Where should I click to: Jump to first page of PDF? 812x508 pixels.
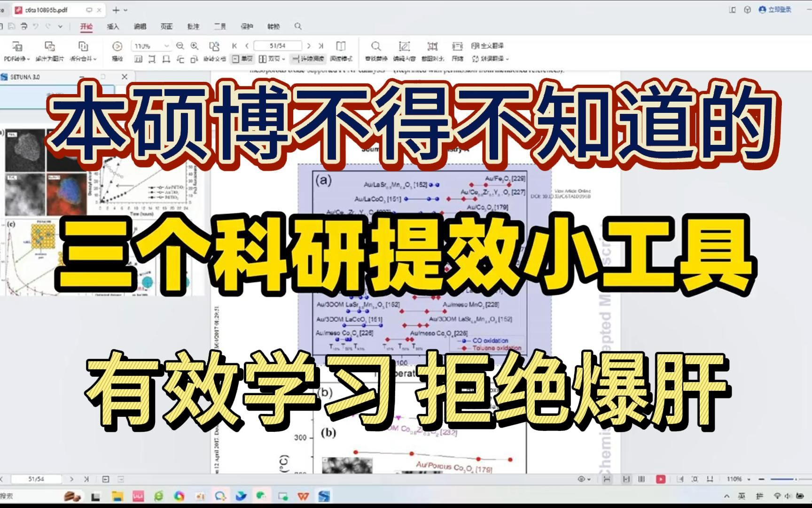(x=234, y=46)
